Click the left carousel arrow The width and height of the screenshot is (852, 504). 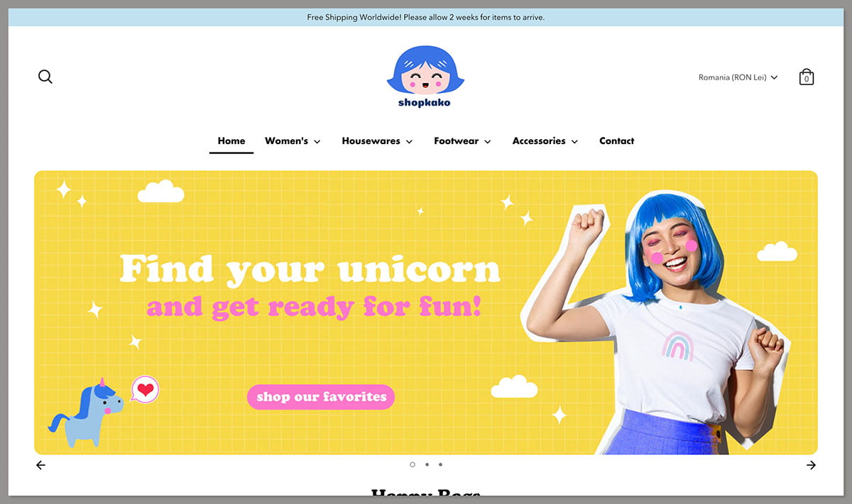click(40, 465)
